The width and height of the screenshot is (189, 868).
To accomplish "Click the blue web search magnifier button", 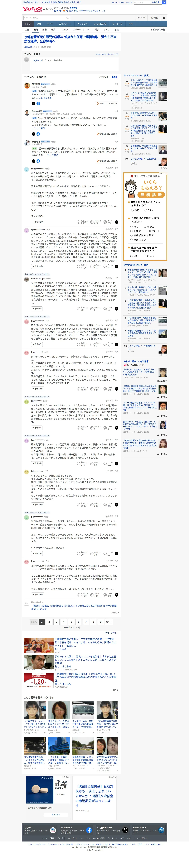I will tap(164, 2).
